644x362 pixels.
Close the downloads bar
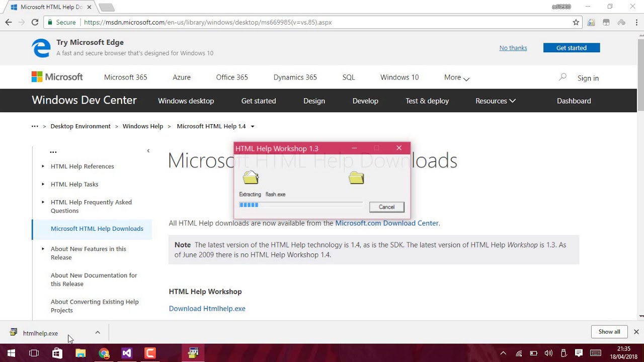pos(636,332)
